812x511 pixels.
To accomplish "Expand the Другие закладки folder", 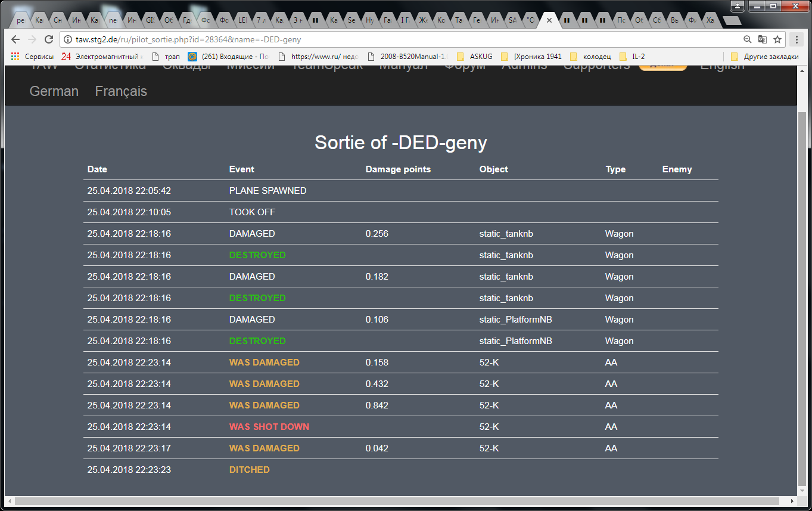I will point(764,57).
